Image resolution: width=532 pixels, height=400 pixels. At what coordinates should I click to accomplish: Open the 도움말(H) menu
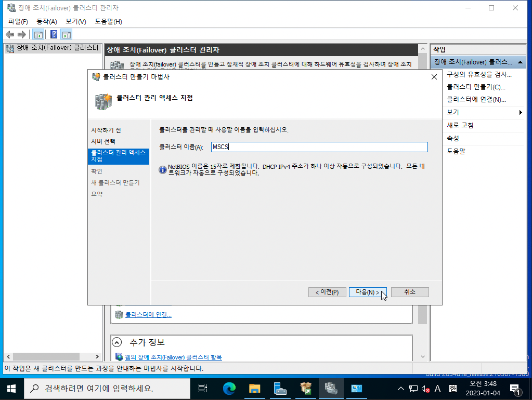click(x=108, y=22)
